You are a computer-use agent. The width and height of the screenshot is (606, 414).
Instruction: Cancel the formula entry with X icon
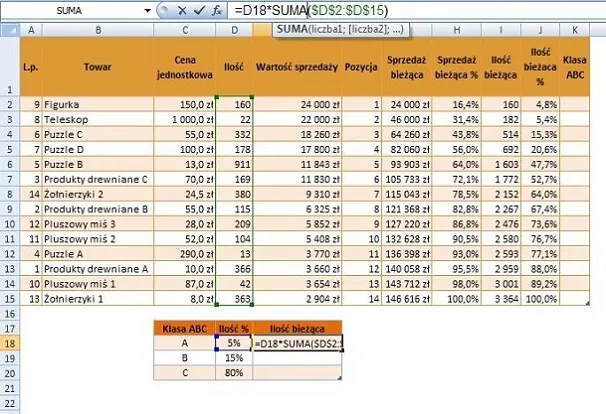tap(182, 10)
